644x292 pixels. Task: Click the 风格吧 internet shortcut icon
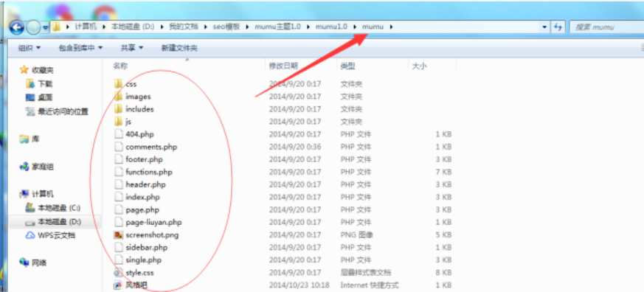[x=118, y=285]
